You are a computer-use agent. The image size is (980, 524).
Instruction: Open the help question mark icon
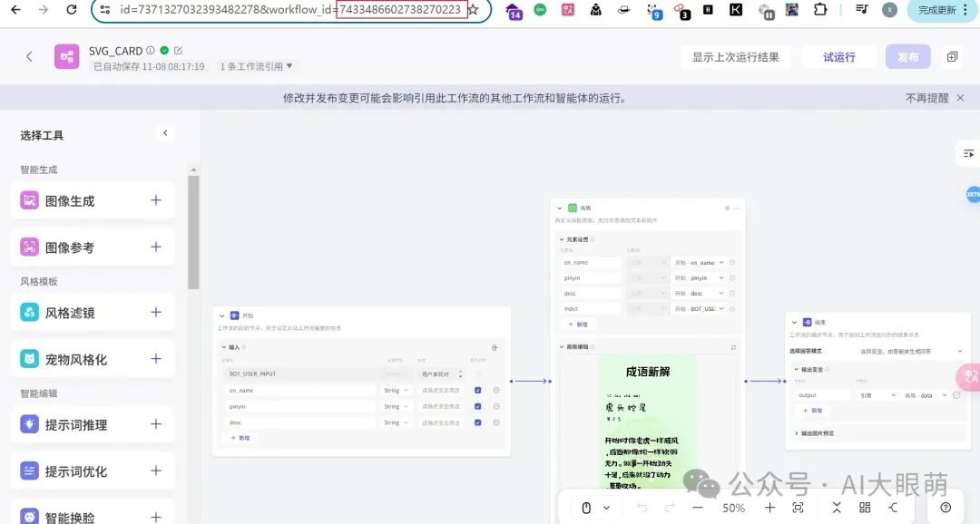click(x=946, y=508)
